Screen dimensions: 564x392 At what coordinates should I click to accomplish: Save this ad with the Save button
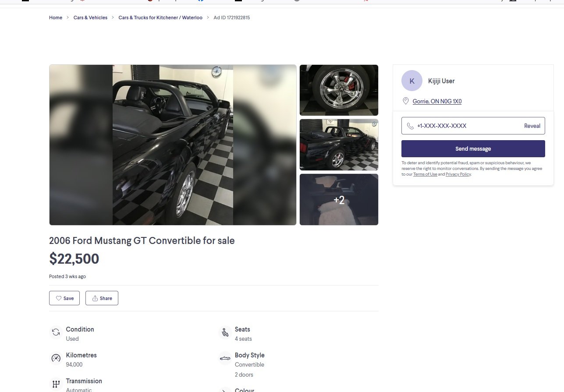tap(64, 298)
